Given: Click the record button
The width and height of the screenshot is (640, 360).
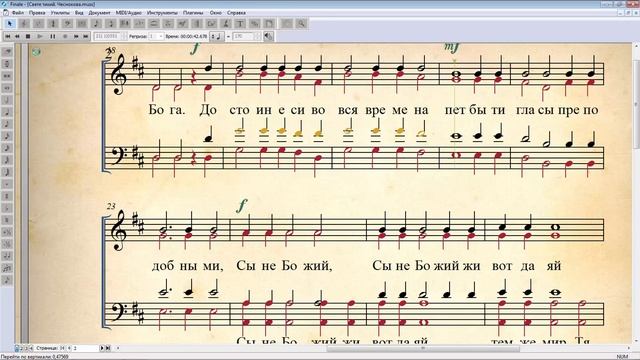Looking at the screenshot, I should [65, 36].
